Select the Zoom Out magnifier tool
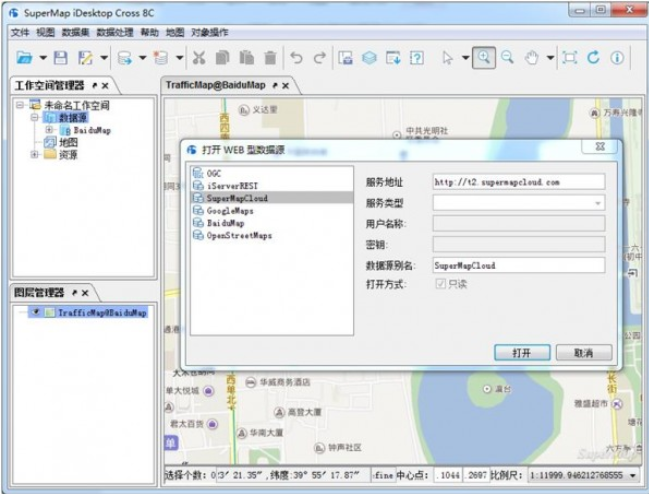649x494 pixels. (508, 58)
